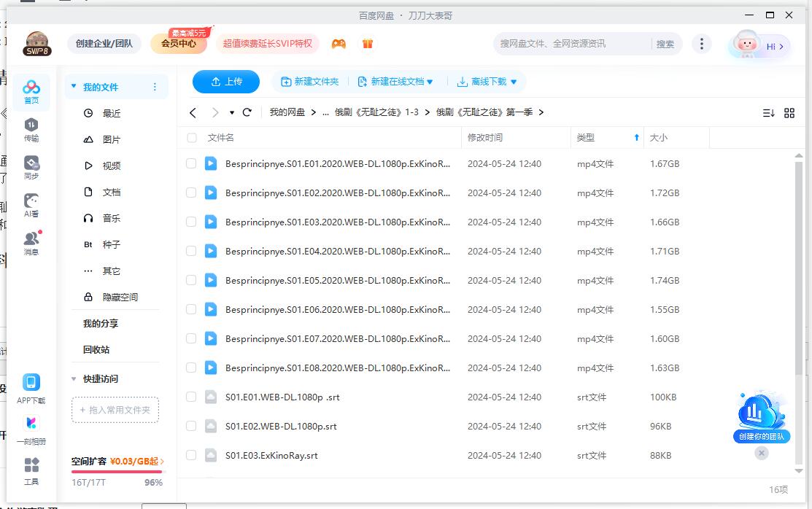Select the checkbox for Besprincipnye.S01.E01 video
Viewport: 812px width, 509px height.
(191, 163)
